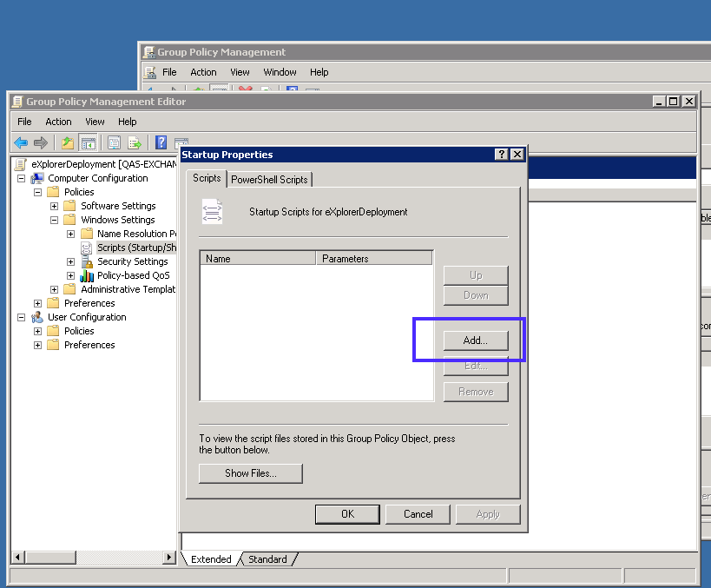Viewport: 711px width, 588px height.
Task: Click the Export List toolbar icon
Action: point(135,143)
